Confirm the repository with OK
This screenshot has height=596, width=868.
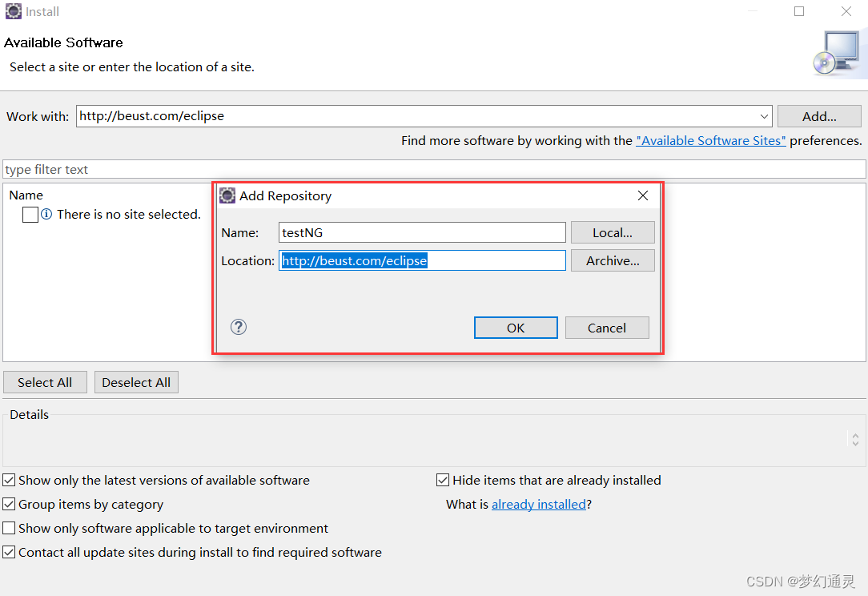[516, 328]
